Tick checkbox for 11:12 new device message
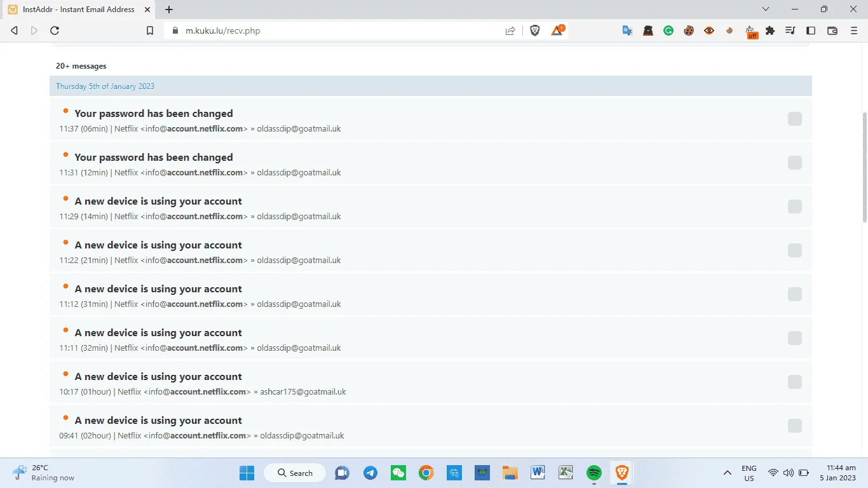 click(794, 294)
